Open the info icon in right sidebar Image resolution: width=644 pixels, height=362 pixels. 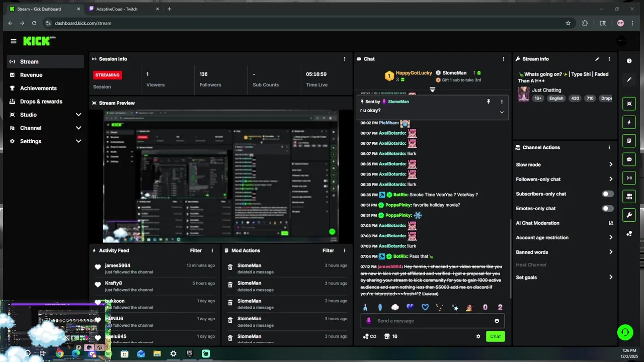[629, 61]
